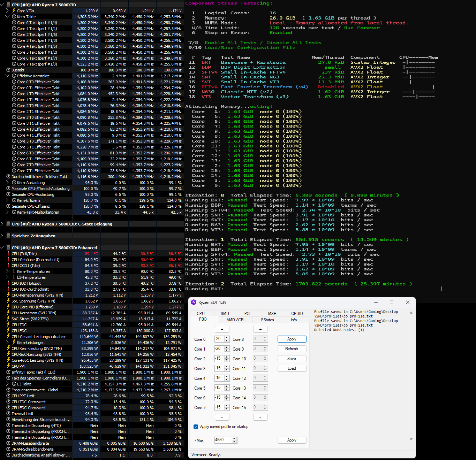Click the lightning icon beside Core VIDs

14,10
